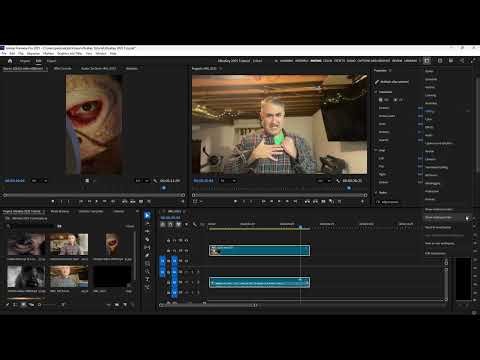Open Source monitor playback resolution dropdown
Image resolution: width=480 pixels, height=360 pixels.
[x=142, y=180]
